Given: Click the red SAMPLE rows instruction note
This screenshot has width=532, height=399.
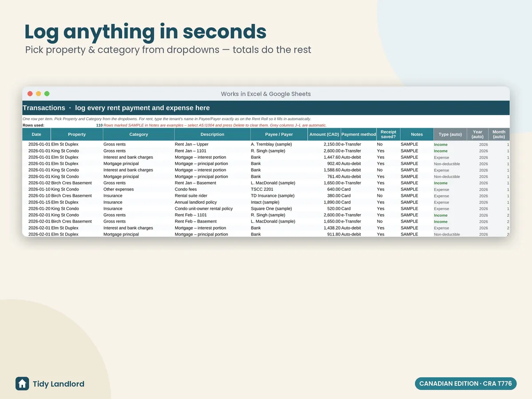Looking at the screenshot, I should [215, 125].
